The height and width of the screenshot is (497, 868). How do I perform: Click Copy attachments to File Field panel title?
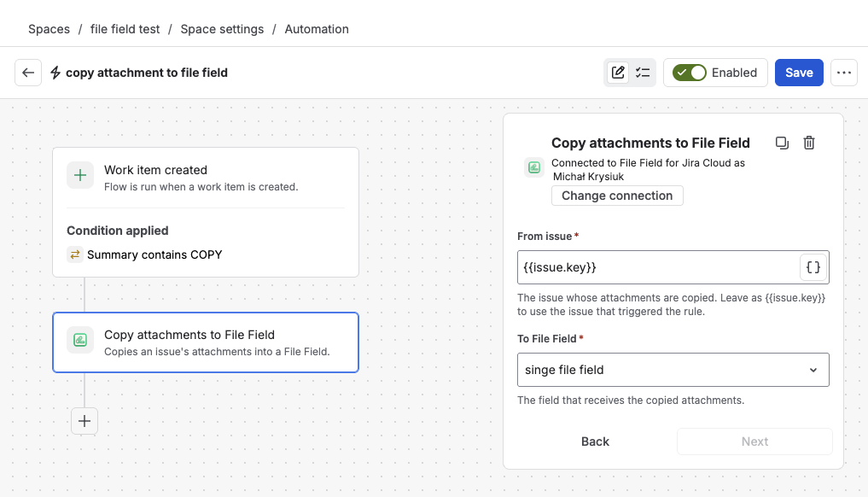click(x=650, y=143)
